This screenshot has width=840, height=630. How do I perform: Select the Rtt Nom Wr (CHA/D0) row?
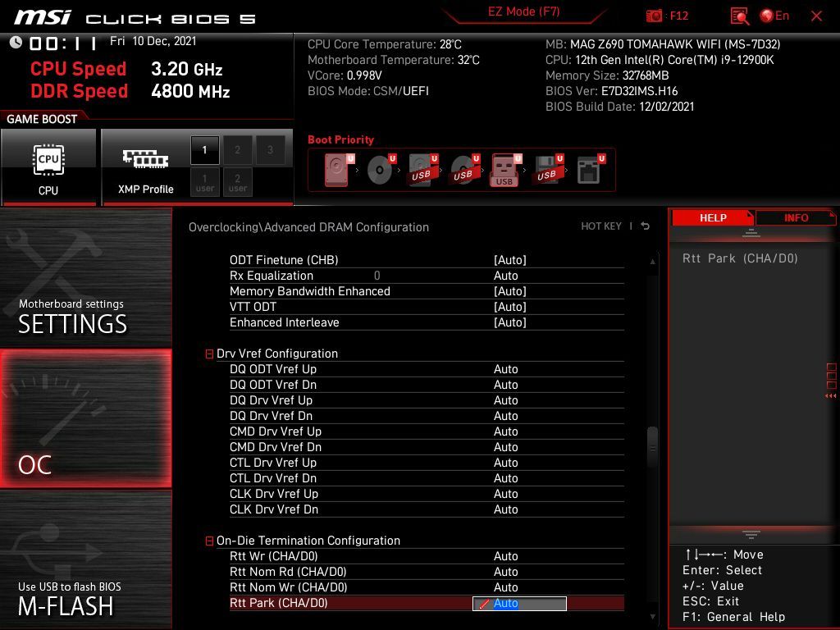coord(427,587)
